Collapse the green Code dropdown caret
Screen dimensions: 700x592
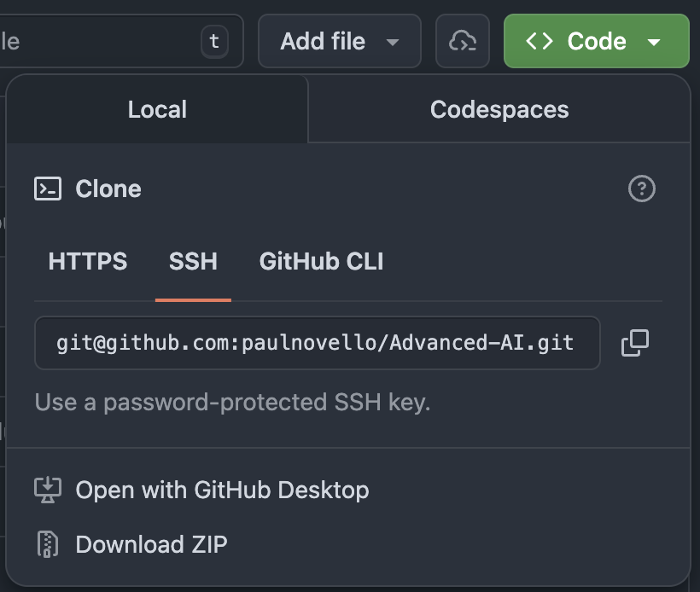(654, 42)
